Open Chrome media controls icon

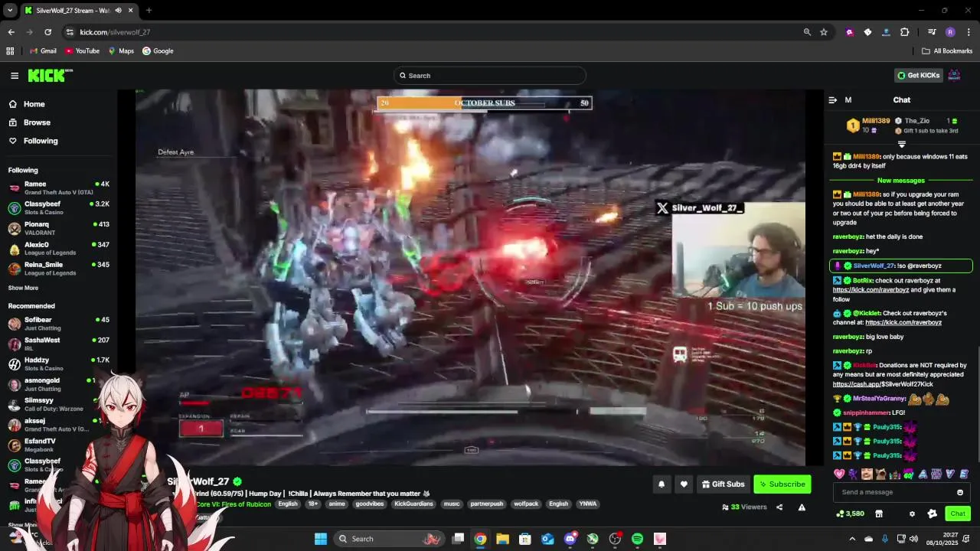[932, 32]
